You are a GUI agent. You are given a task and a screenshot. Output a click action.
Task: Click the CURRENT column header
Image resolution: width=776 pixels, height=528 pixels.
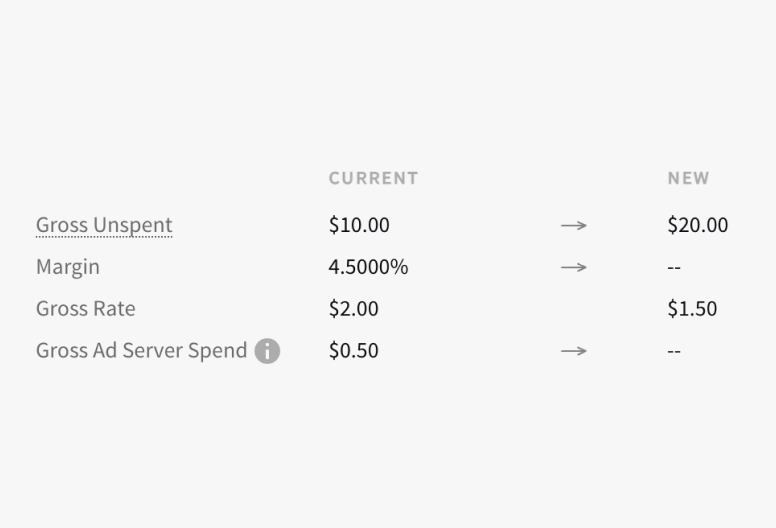[x=373, y=179]
